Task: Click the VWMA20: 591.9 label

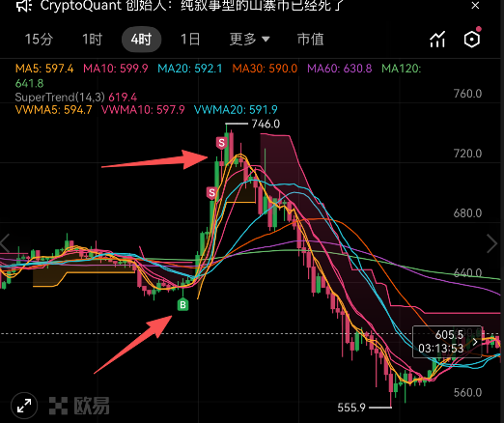Action: tap(236, 110)
